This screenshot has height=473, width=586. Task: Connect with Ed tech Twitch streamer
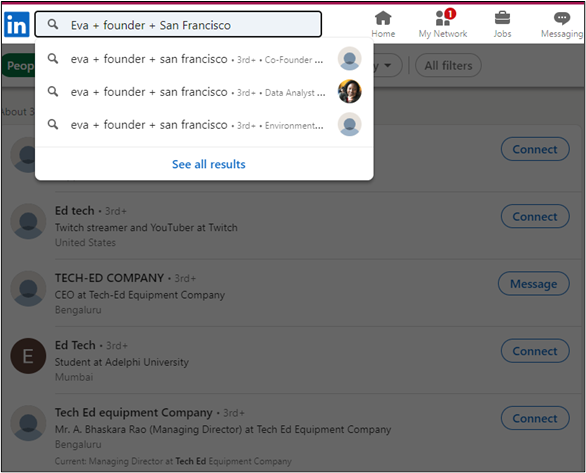click(x=535, y=216)
